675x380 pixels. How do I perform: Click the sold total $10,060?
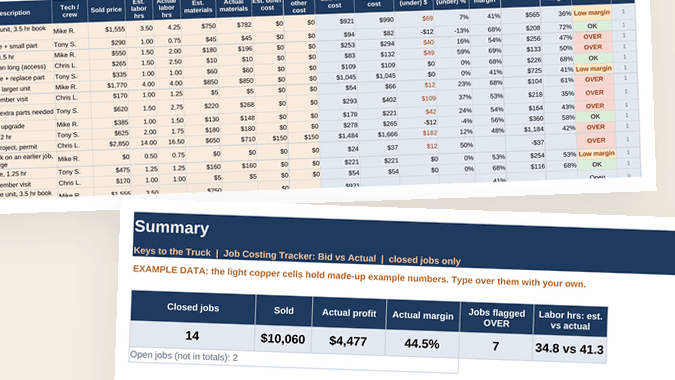tap(283, 339)
